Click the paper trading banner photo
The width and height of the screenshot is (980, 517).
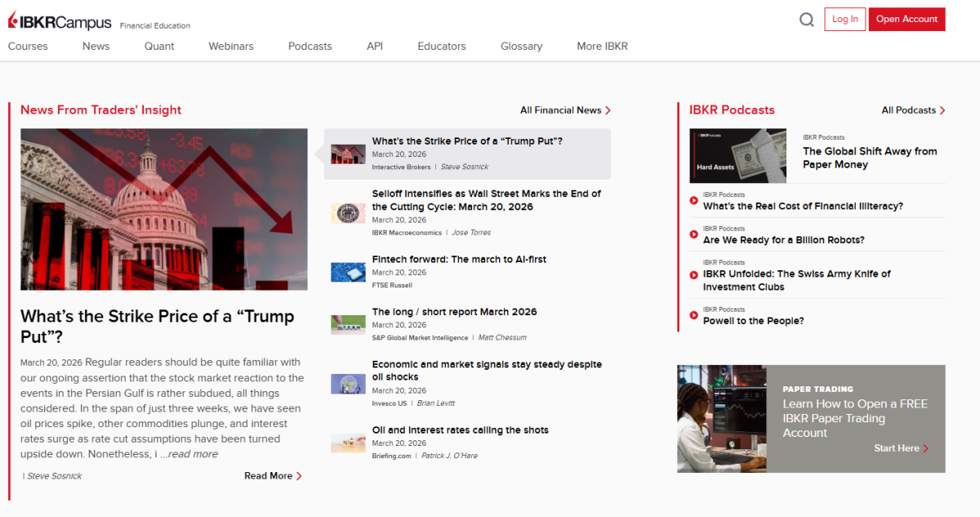[722, 419]
